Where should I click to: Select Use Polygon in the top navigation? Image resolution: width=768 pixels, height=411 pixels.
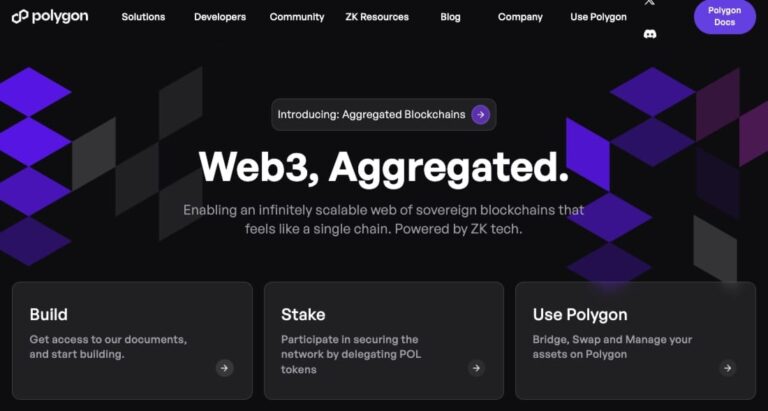click(598, 17)
